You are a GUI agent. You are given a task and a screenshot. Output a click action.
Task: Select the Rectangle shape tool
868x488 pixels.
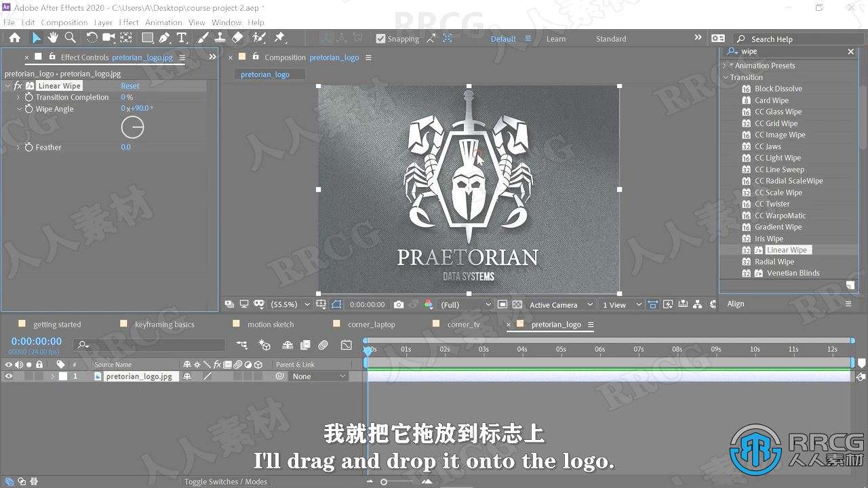click(x=147, y=38)
